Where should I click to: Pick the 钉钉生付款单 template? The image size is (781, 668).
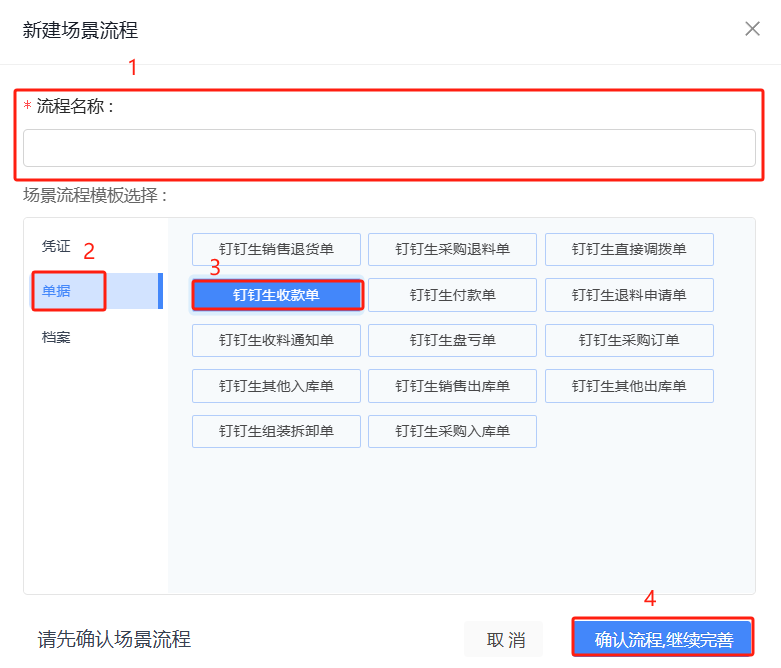coord(452,295)
